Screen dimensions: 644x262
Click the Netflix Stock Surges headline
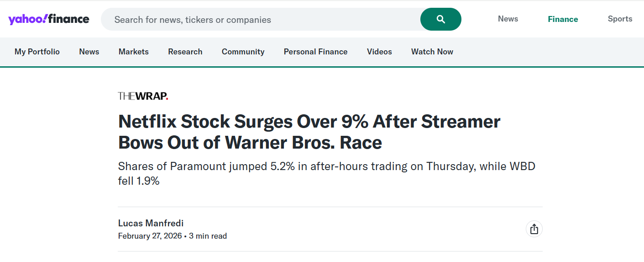click(x=309, y=132)
